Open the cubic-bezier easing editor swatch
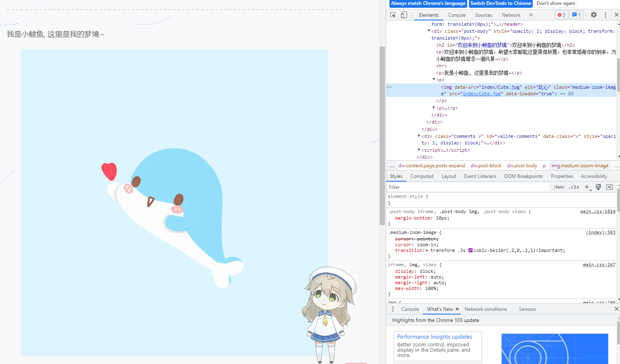620x364 pixels. click(471, 250)
